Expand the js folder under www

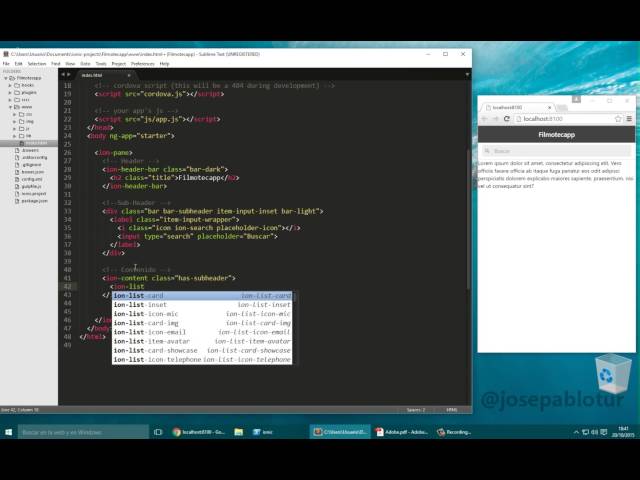pos(15,129)
